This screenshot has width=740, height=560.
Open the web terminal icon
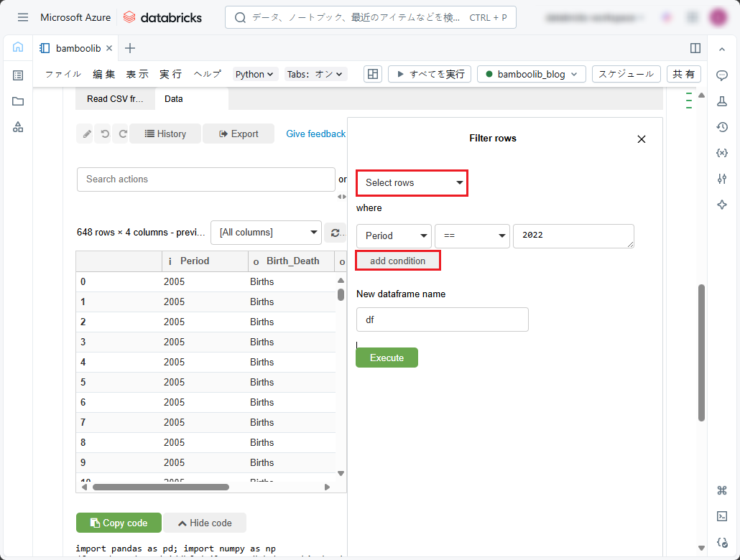(x=722, y=516)
